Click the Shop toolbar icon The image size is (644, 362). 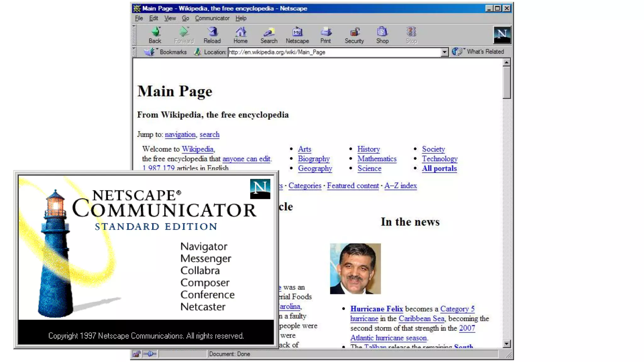point(382,32)
